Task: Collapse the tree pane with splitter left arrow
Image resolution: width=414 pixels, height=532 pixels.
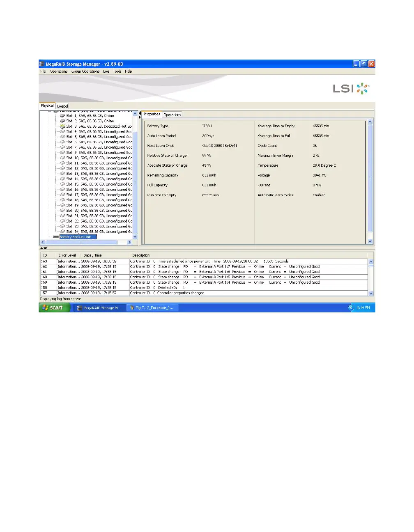Action: (140, 113)
